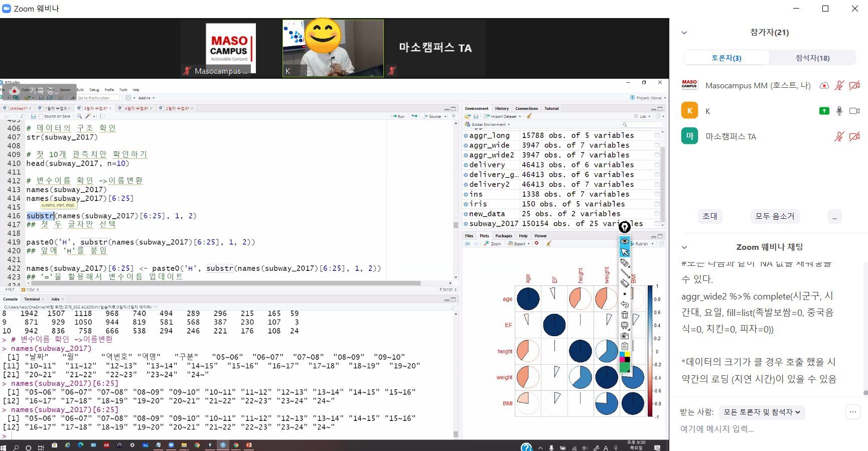Image resolution: width=868 pixels, height=451 pixels.
Task: Click the microphone icon for participant K
Action: pyautogui.click(x=839, y=111)
